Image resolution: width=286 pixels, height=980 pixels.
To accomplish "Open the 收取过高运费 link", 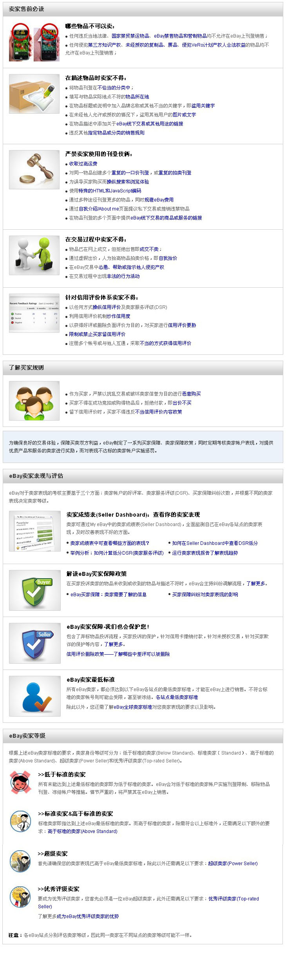I will tap(83, 164).
